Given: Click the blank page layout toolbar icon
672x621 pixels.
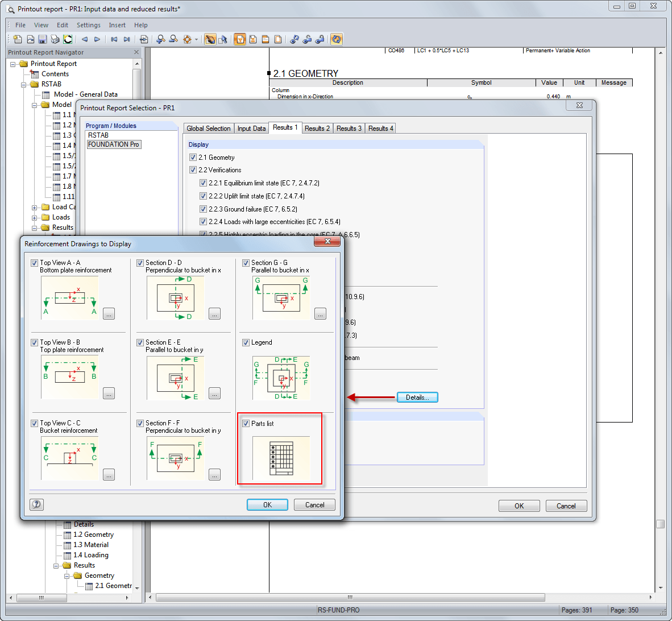Looking at the screenshot, I should tap(278, 39).
